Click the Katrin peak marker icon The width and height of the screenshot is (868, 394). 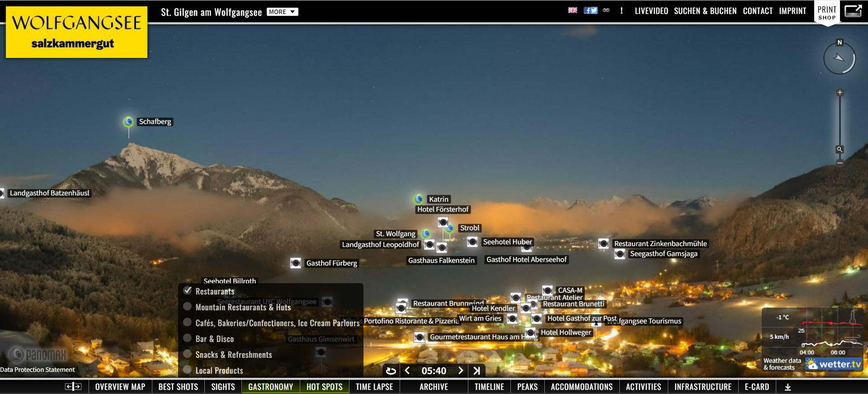[x=419, y=199]
